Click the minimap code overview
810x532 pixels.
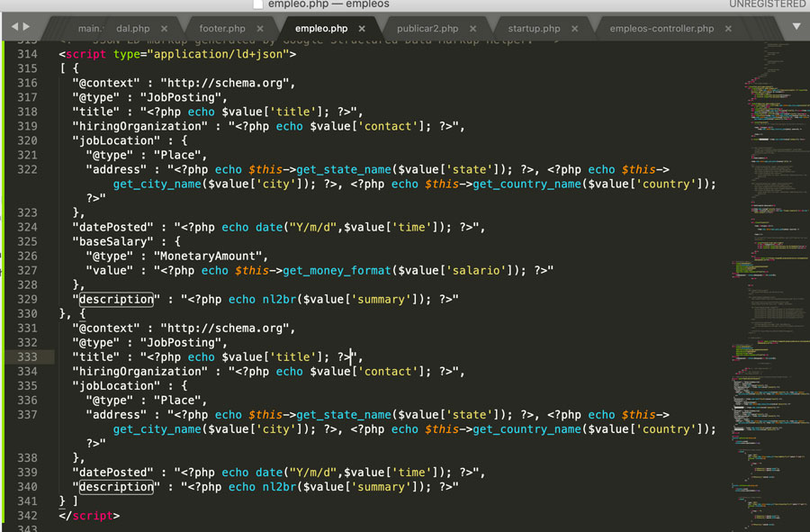[x=769, y=284]
